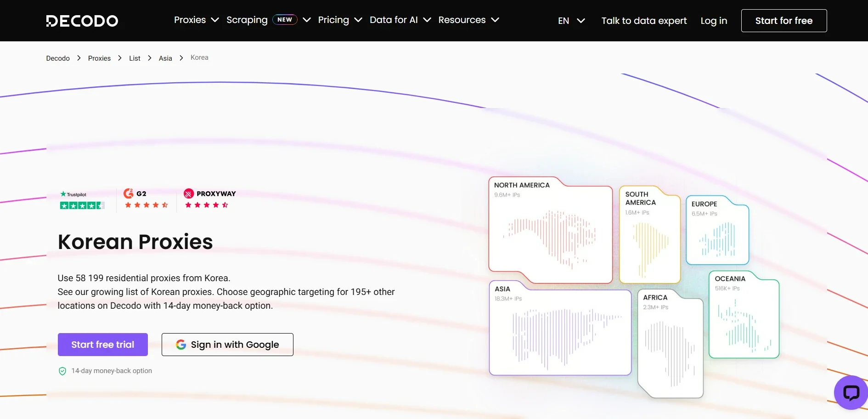Click Talk to data expert link
This screenshot has height=419, width=868.
pyautogui.click(x=644, y=21)
